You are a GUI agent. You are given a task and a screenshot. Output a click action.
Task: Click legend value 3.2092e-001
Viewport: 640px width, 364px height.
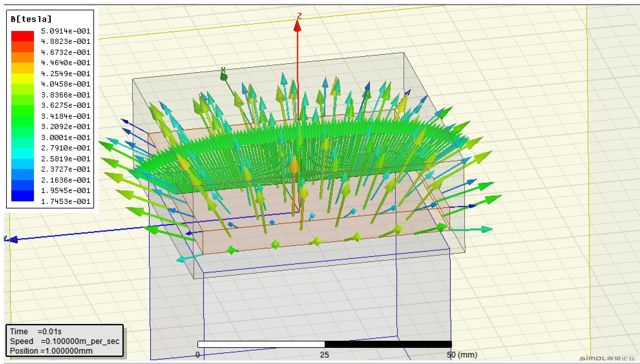(x=66, y=126)
